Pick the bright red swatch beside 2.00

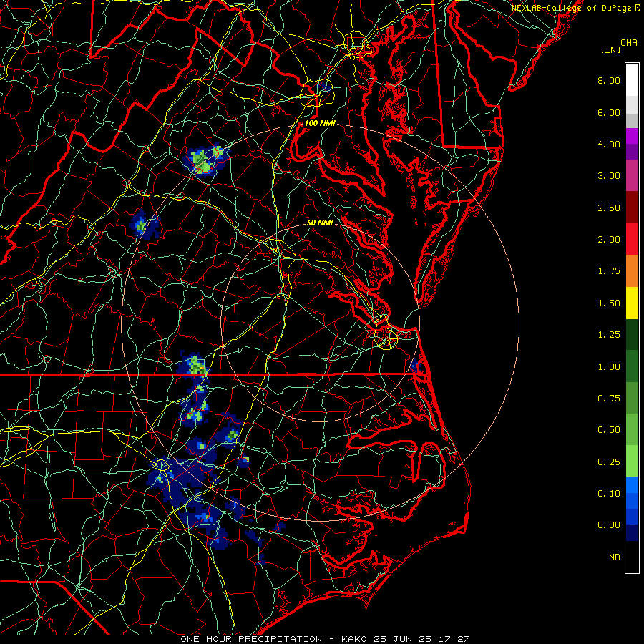click(x=632, y=239)
